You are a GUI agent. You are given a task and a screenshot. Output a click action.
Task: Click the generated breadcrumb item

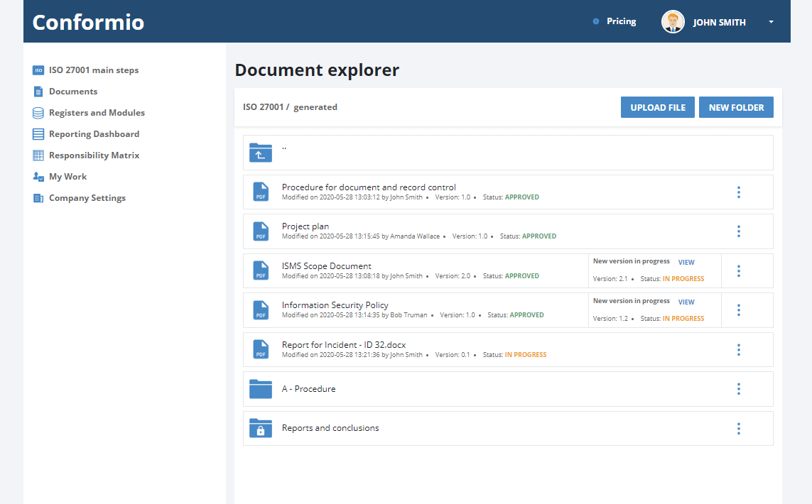pyautogui.click(x=315, y=107)
